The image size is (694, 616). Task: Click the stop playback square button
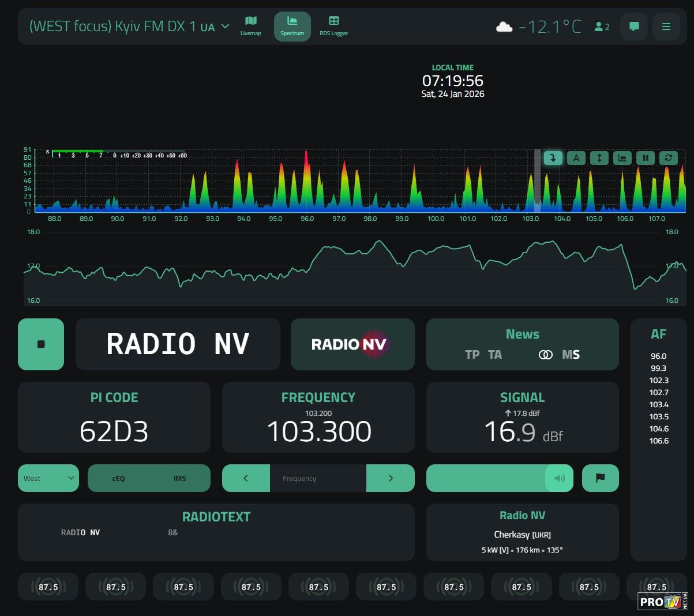(x=41, y=344)
